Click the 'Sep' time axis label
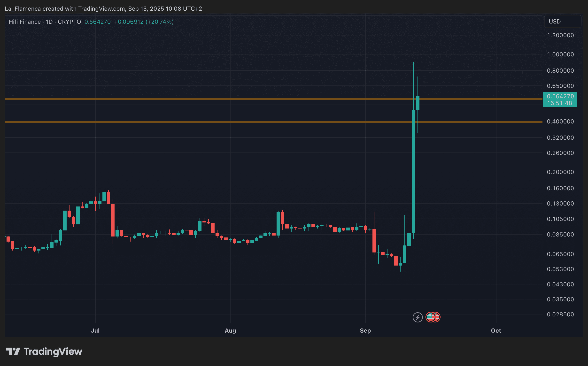This screenshot has width=588, height=366. [365, 331]
